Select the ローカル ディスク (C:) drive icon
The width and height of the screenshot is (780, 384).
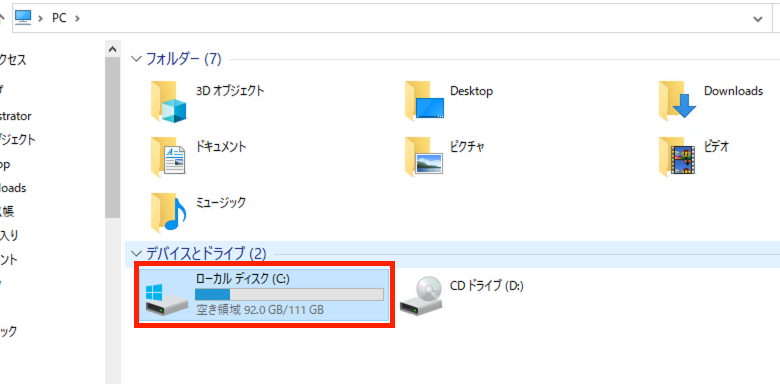pyautogui.click(x=167, y=301)
